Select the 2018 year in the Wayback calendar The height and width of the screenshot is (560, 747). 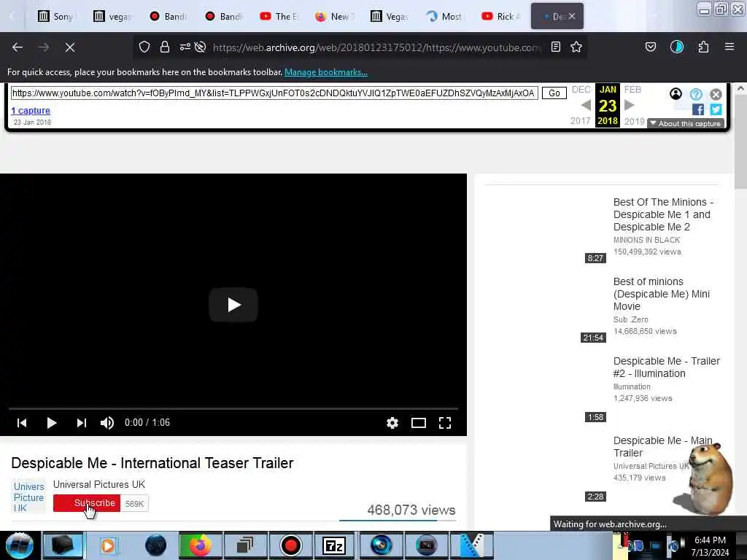pos(608,121)
